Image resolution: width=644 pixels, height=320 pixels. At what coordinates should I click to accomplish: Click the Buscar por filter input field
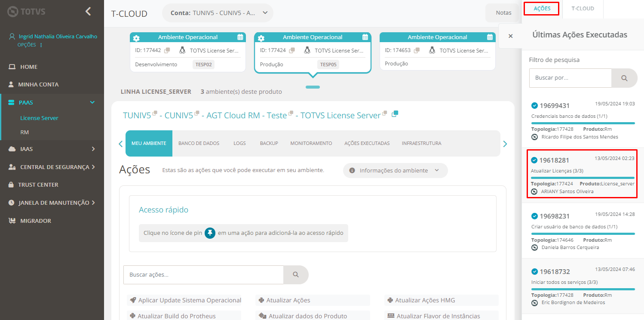(x=570, y=78)
